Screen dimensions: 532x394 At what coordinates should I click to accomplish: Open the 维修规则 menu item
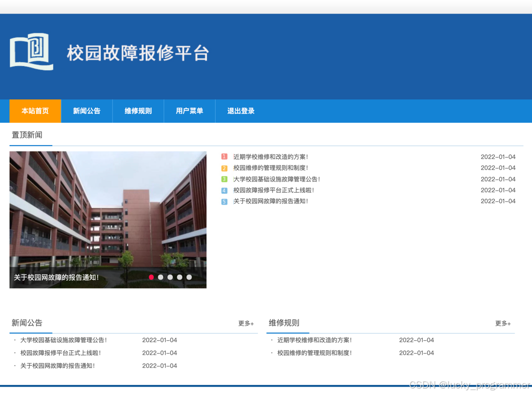(x=138, y=111)
